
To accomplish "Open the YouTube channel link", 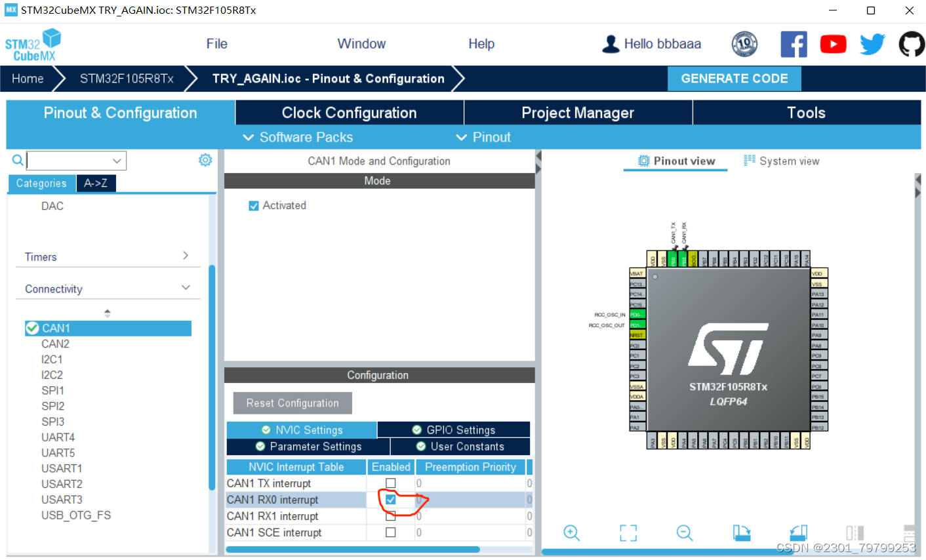I will 833,44.
